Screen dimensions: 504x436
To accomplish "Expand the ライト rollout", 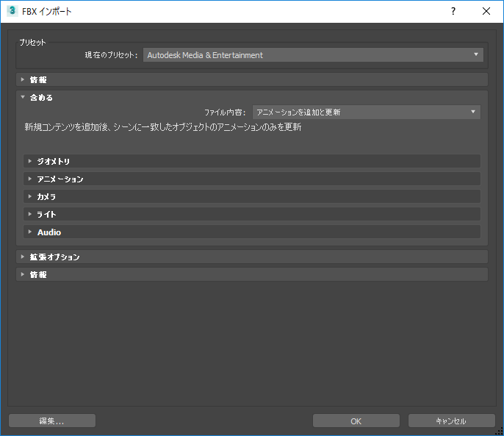I will [46, 214].
